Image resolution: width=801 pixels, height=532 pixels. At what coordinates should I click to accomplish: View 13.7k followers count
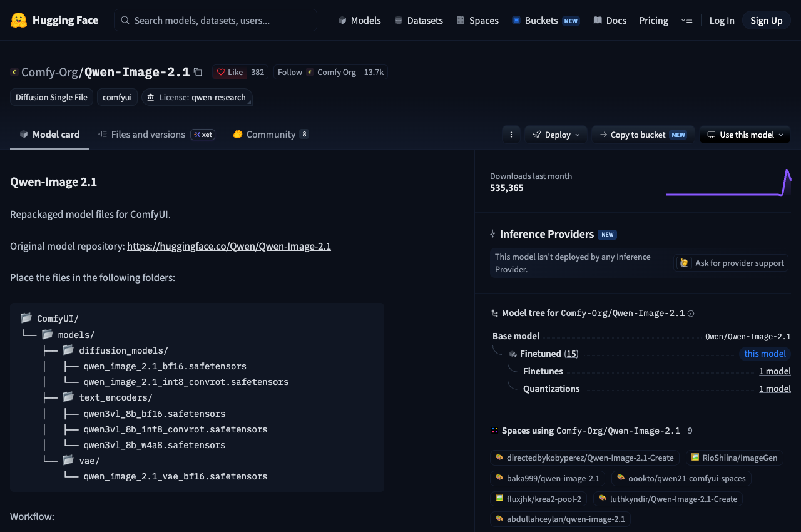pyautogui.click(x=374, y=72)
